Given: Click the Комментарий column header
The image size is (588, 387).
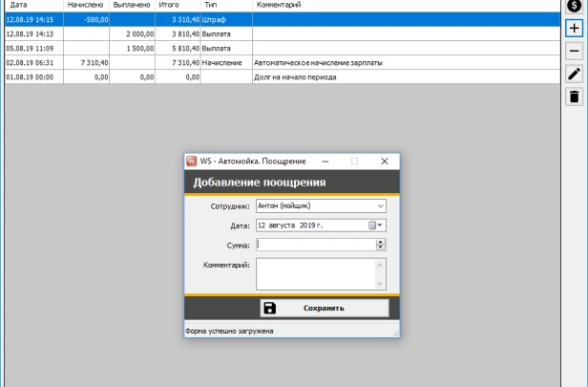Looking at the screenshot, I should (x=279, y=5).
